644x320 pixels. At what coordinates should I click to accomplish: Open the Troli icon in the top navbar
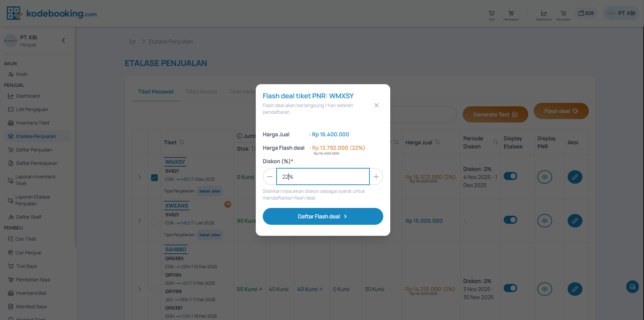click(x=491, y=14)
